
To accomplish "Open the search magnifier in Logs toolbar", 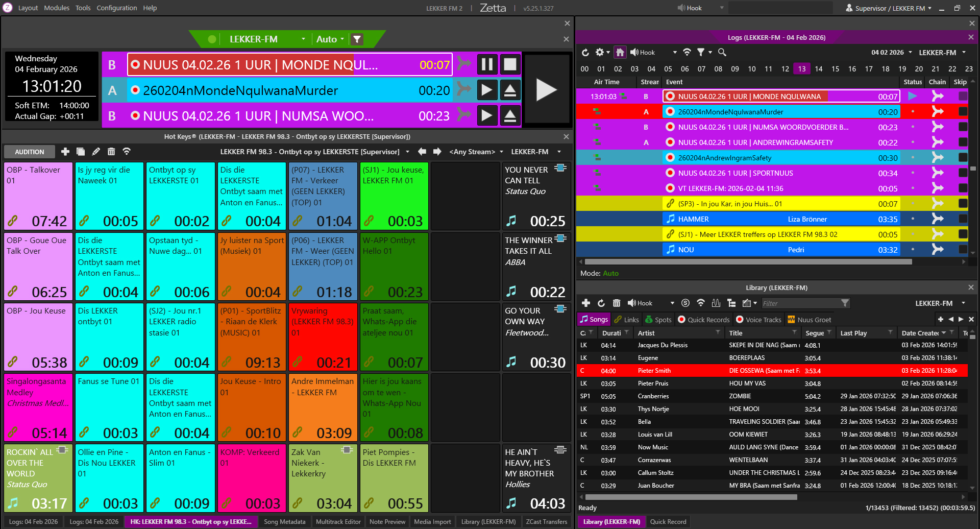I will [x=722, y=52].
